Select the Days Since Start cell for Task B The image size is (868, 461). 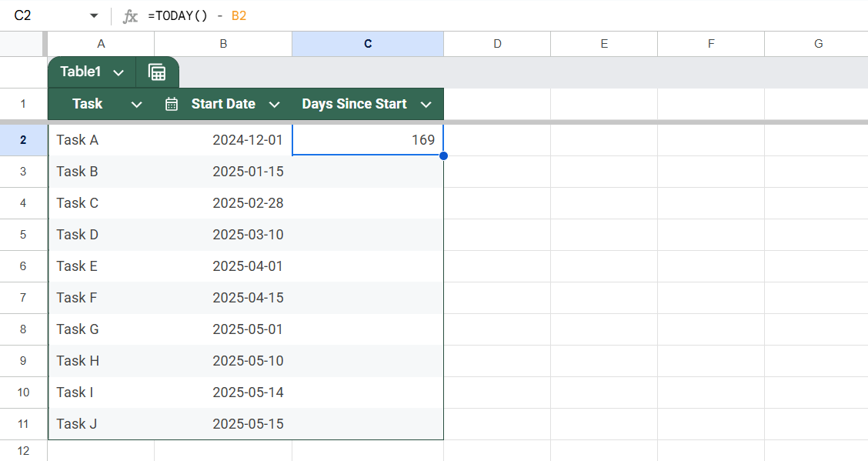368,172
